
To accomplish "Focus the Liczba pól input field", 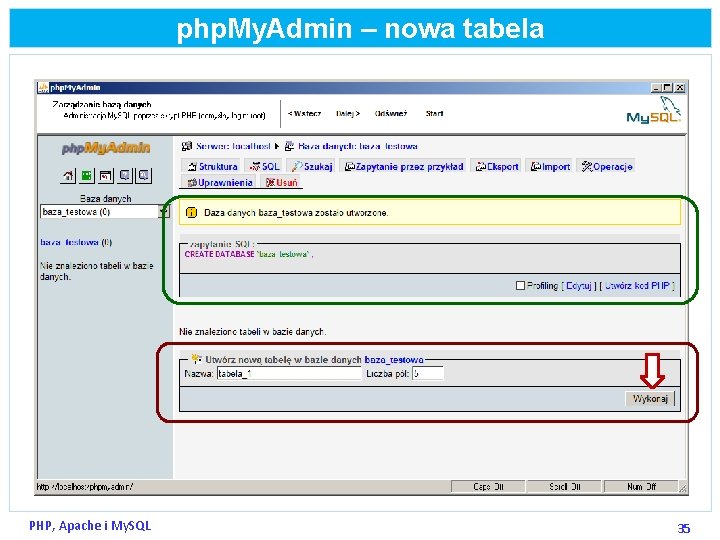I will point(428,374).
